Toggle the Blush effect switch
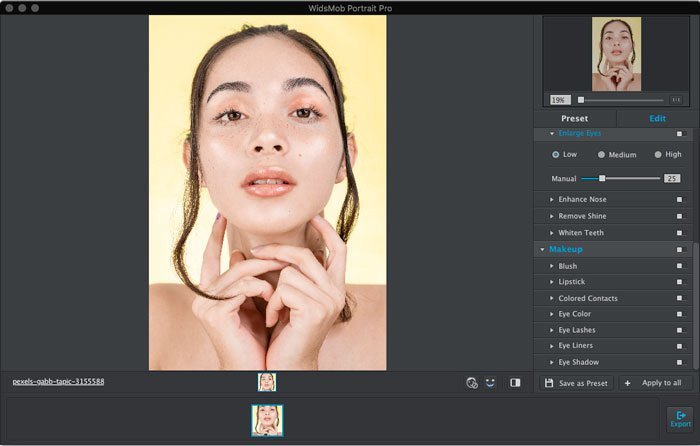The image size is (700, 446). pos(680,267)
